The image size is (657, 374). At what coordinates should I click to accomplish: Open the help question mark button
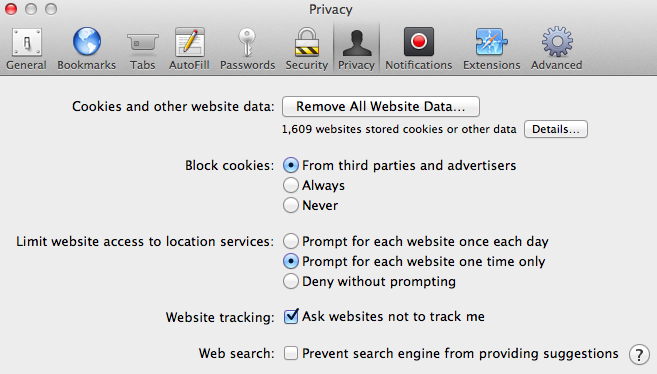tap(639, 355)
